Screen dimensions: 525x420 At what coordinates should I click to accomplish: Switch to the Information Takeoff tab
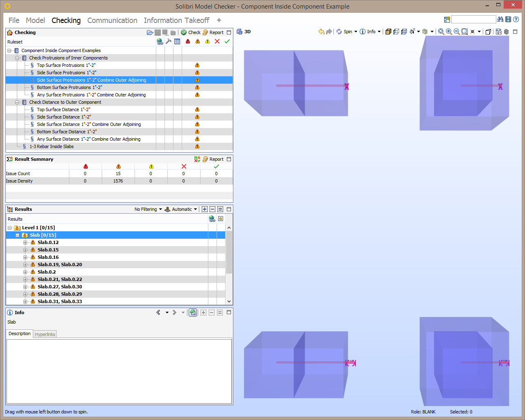[176, 21]
